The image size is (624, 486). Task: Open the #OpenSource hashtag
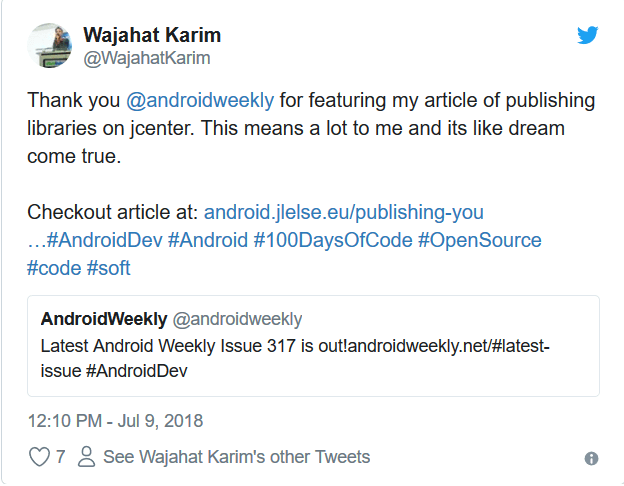tap(480, 240)
